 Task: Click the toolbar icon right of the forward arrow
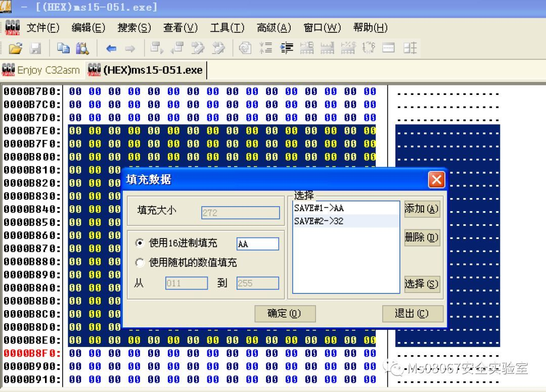tap(157, 47)
